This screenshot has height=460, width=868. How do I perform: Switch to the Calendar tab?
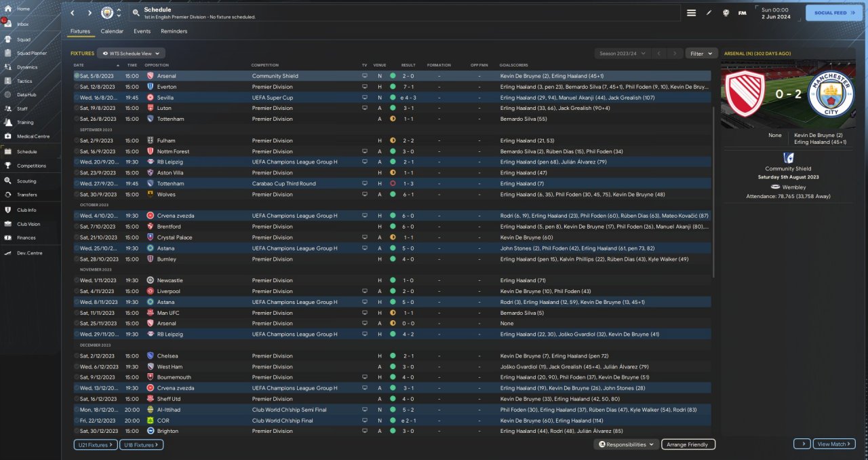tap(112, 31)
